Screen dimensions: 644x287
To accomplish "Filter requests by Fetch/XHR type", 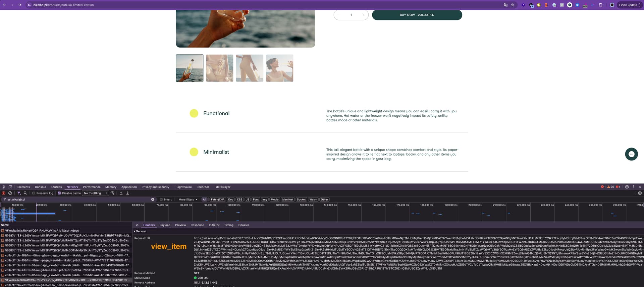I will coord(218,199).
